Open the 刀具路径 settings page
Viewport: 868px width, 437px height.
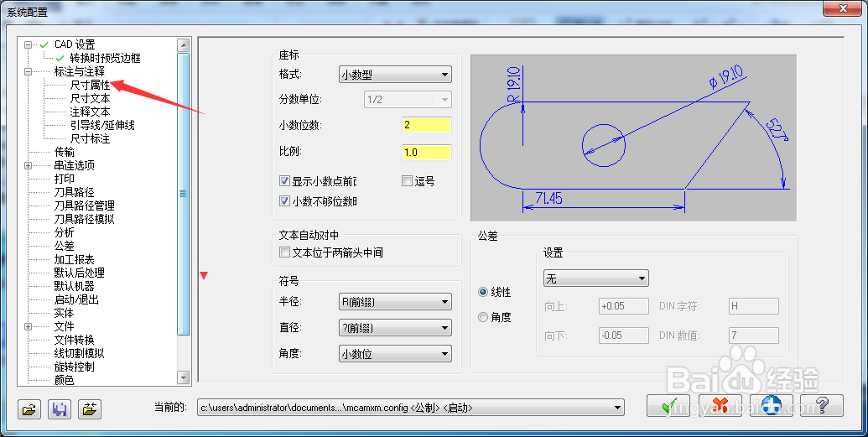(74, 192)
